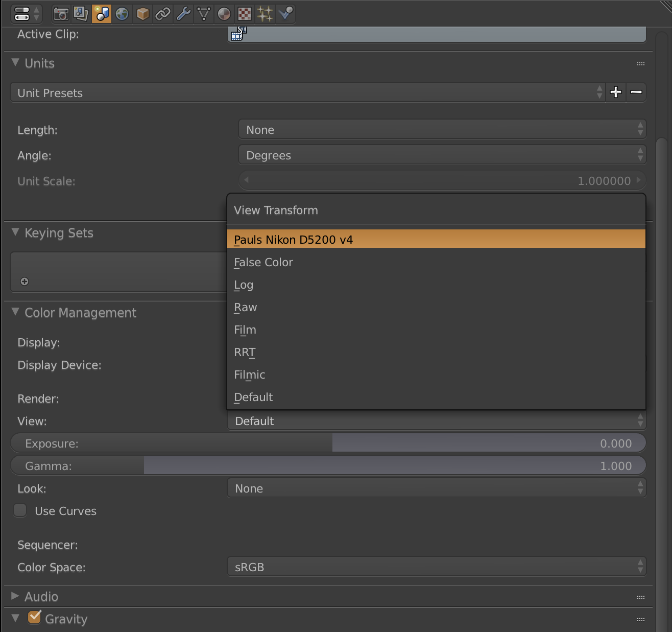Screen dimensions: 672x632
Task: Click the Gamma slider
Action: [x=328, y=465]
